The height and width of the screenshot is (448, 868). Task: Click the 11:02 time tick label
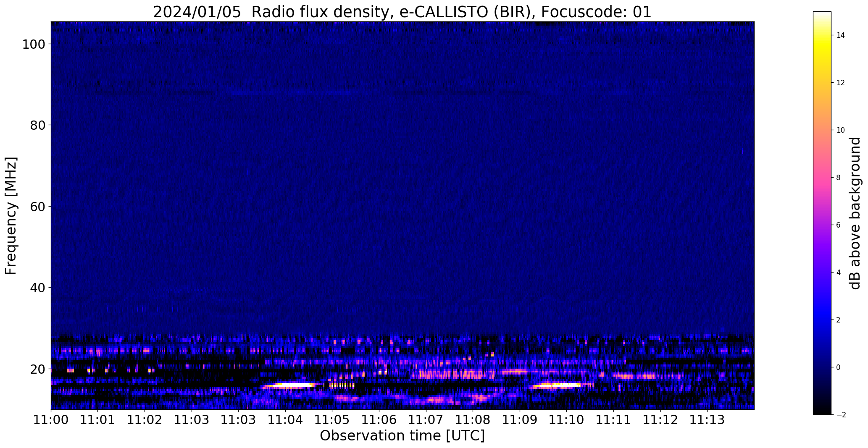point(145,420)
